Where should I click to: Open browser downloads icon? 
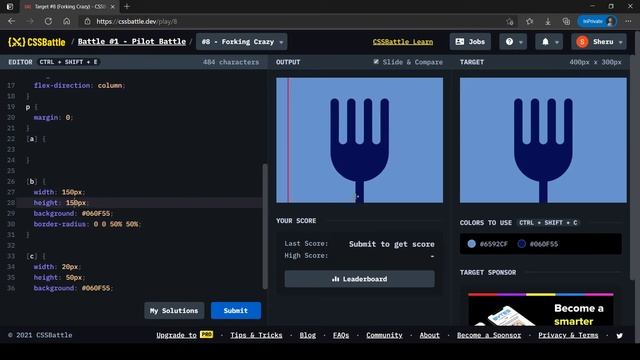click(x=548, y=21)
